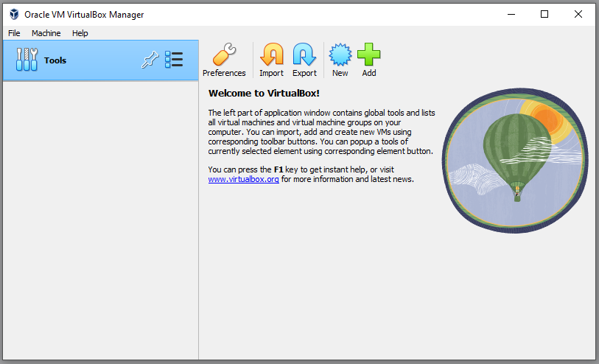The image size is (599, 364).
Task: Visit the www.virtualbox.org link
Action: click(x=243, y=179)
